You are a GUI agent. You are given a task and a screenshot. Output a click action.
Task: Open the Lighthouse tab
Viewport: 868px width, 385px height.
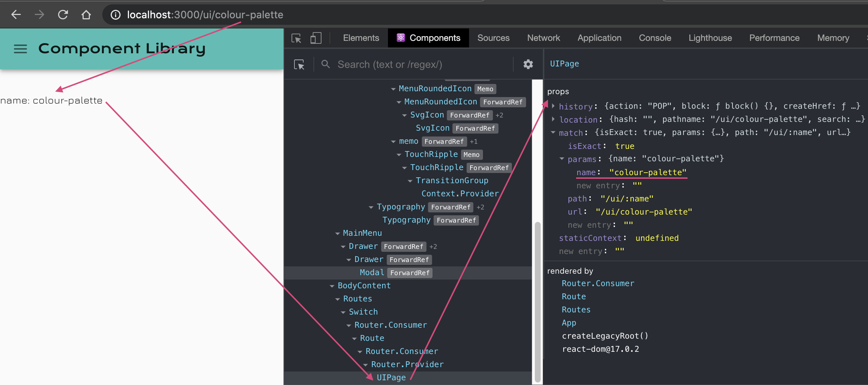pos(710,38)
